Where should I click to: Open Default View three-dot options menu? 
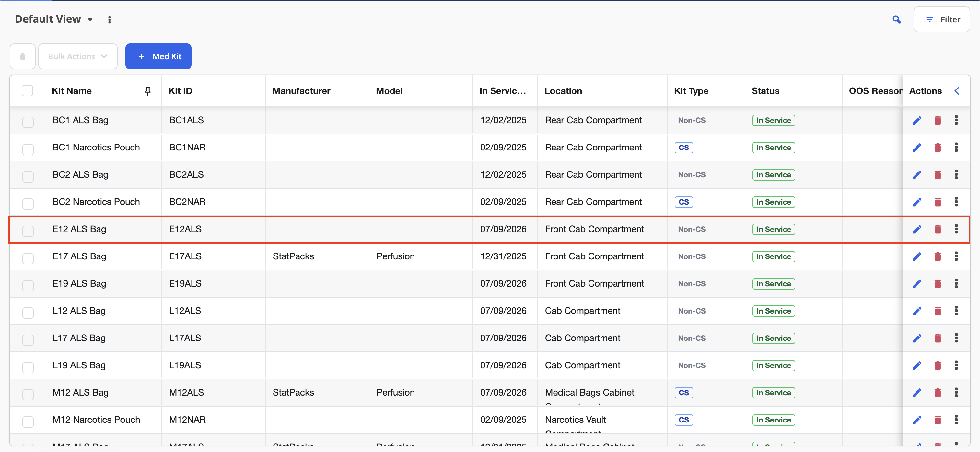[x=110, y=20]
